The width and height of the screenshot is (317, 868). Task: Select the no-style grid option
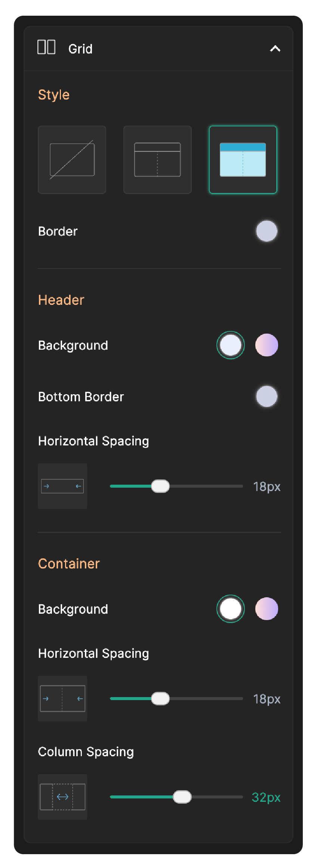[x=72, y=160]
